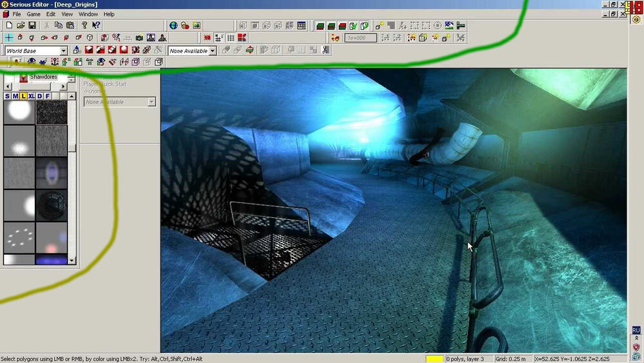Select the ring of dots texture thumbnail

pos(19,238)
